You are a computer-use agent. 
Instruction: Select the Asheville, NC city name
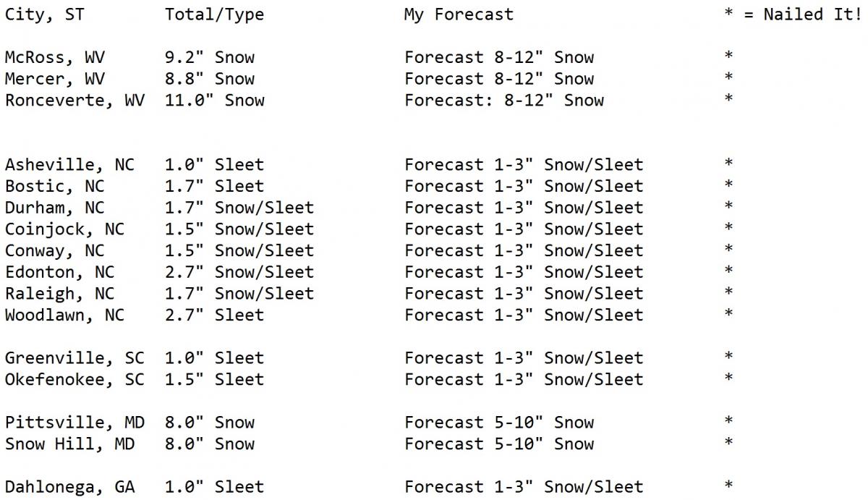pyautogui.click(x=69, y=166)
